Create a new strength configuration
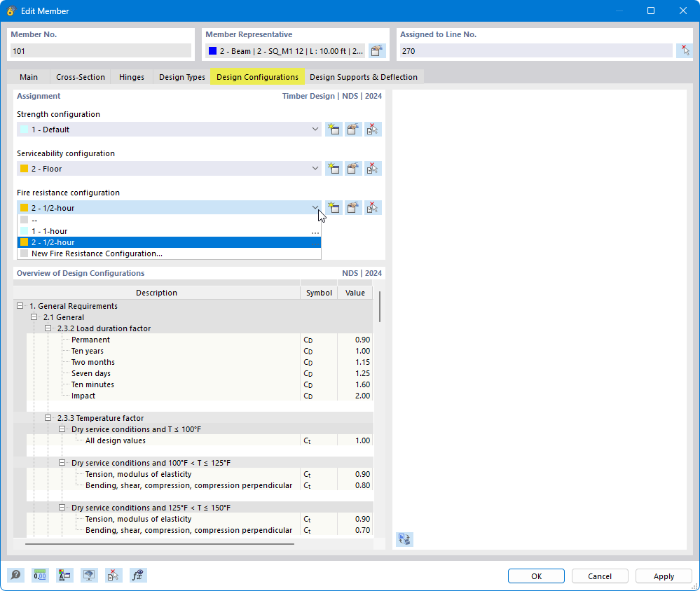This screenshot has width=700, height=591. (x=334, y=129)
